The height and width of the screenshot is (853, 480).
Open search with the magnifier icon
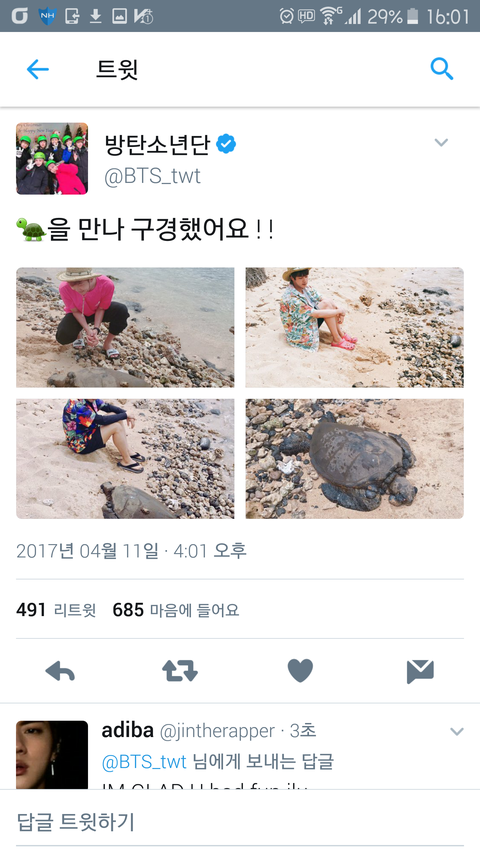pyautogui.click(x=441, y=69)
